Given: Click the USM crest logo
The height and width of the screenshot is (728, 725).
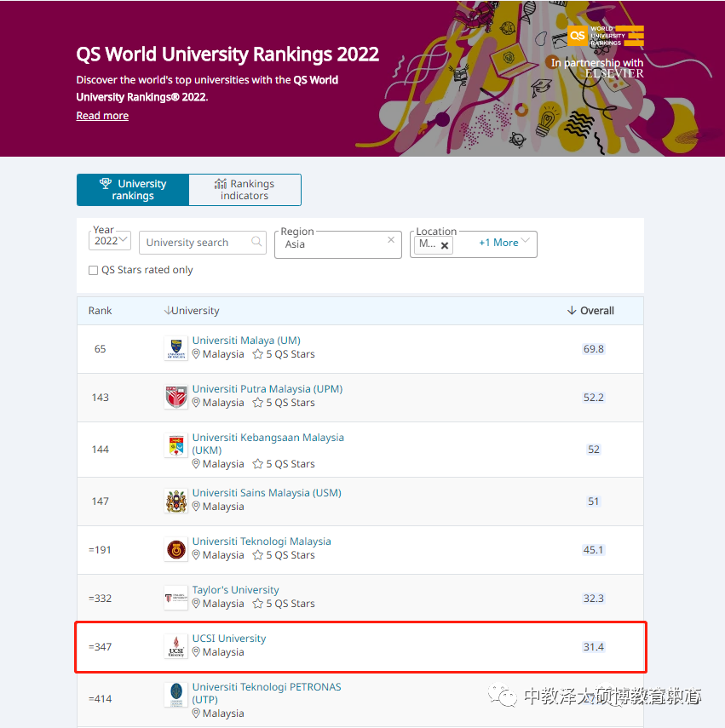Looking at the screenshot, I should 176,501.
